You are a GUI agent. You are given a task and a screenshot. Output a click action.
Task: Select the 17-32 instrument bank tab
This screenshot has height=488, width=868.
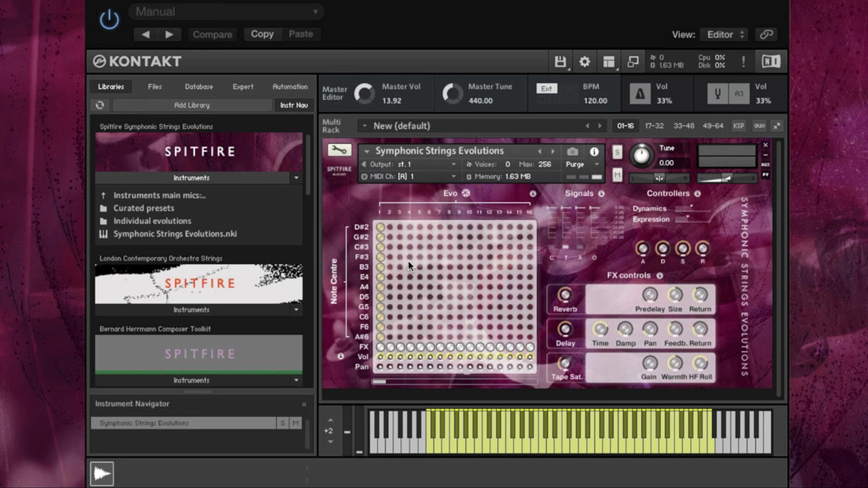(653, 125)
